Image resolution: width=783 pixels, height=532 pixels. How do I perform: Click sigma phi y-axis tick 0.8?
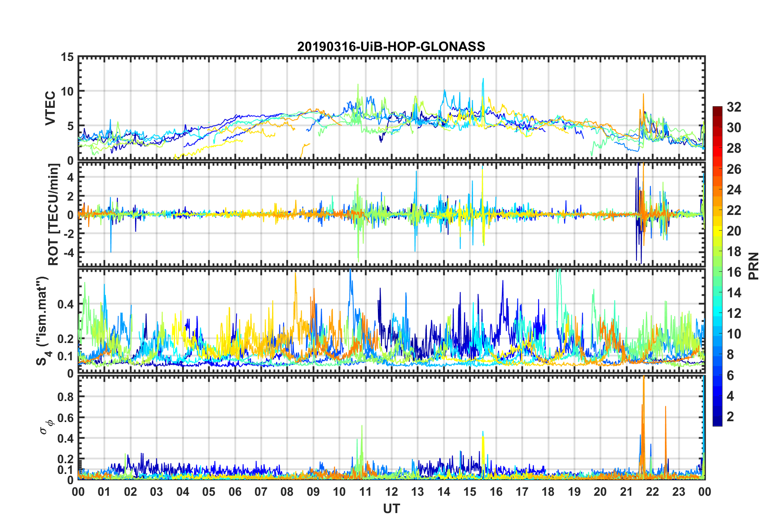coord(65,397)
